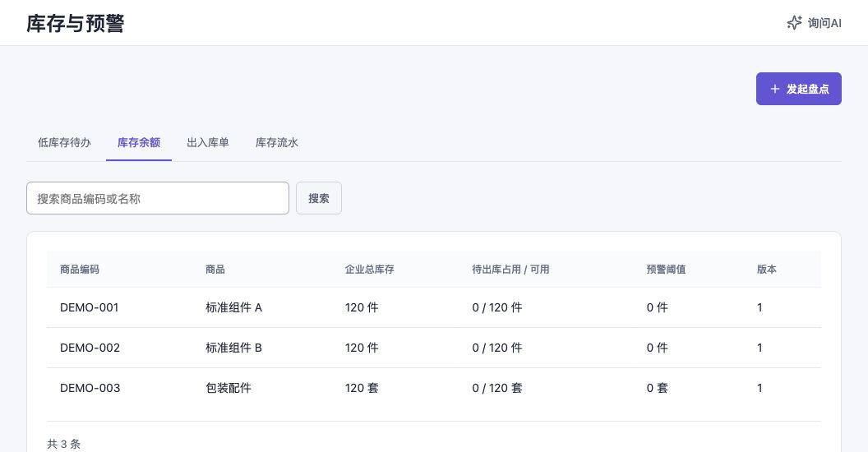Click the 预警阈值 column header
Viewport: 868px width, 452px height.
tap(666, 270)
